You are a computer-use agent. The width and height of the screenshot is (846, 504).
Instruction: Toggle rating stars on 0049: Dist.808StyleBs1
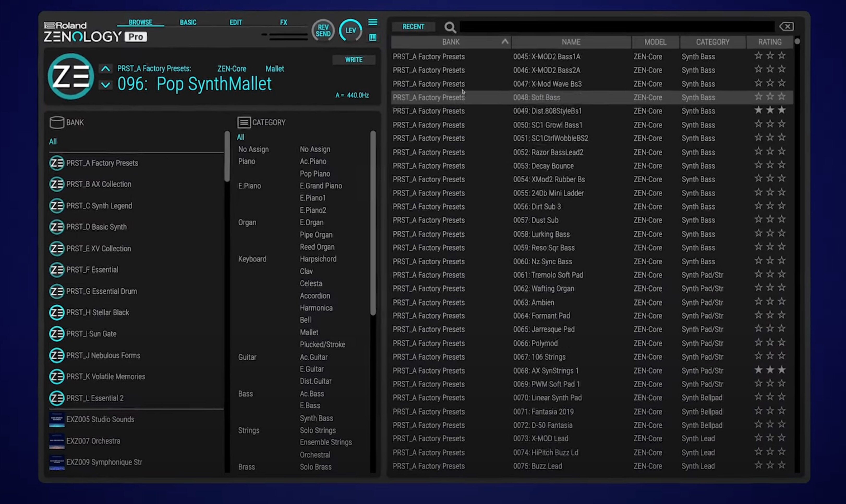pos(770,110)
